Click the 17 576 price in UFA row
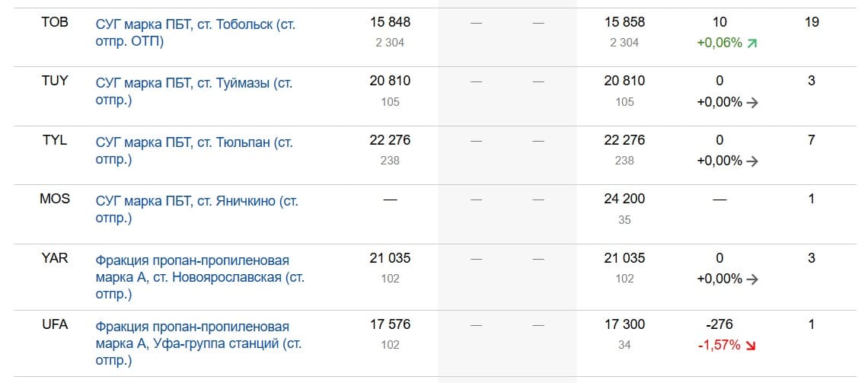The image size is (868, 383). 390,324
